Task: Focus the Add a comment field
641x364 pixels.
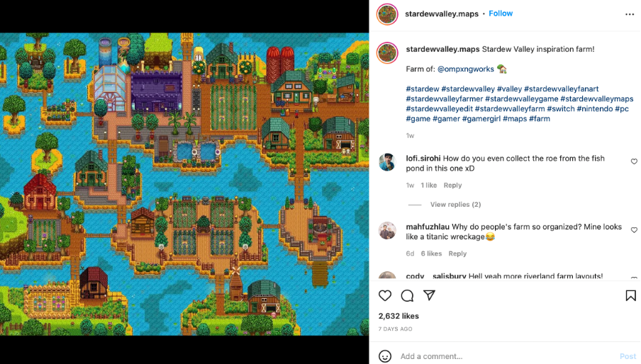Action: pos(507,356)
